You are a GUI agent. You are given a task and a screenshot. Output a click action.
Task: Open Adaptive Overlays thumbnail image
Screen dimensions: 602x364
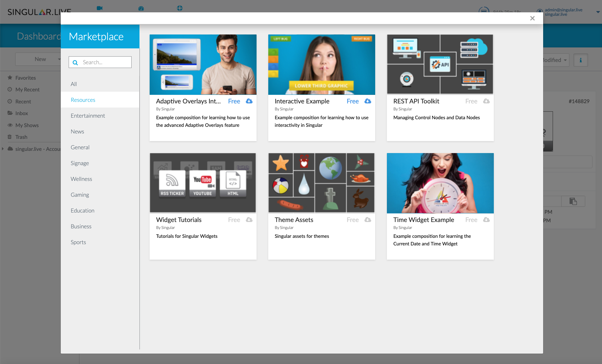point(203,65)
